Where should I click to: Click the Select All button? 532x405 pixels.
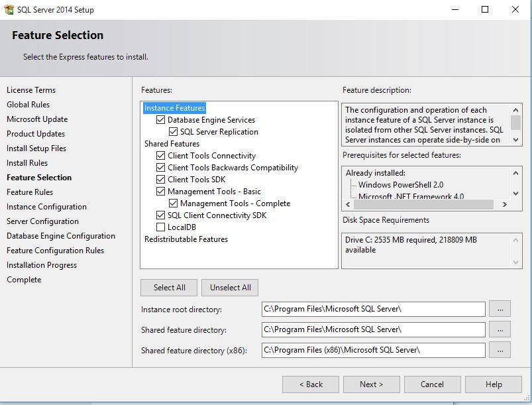(x=169, y=288)
